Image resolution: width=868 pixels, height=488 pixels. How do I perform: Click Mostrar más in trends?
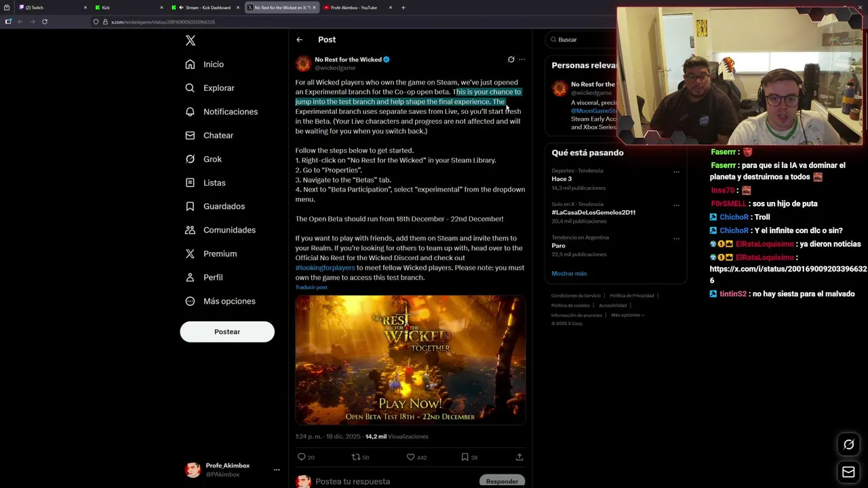point(569,274)
